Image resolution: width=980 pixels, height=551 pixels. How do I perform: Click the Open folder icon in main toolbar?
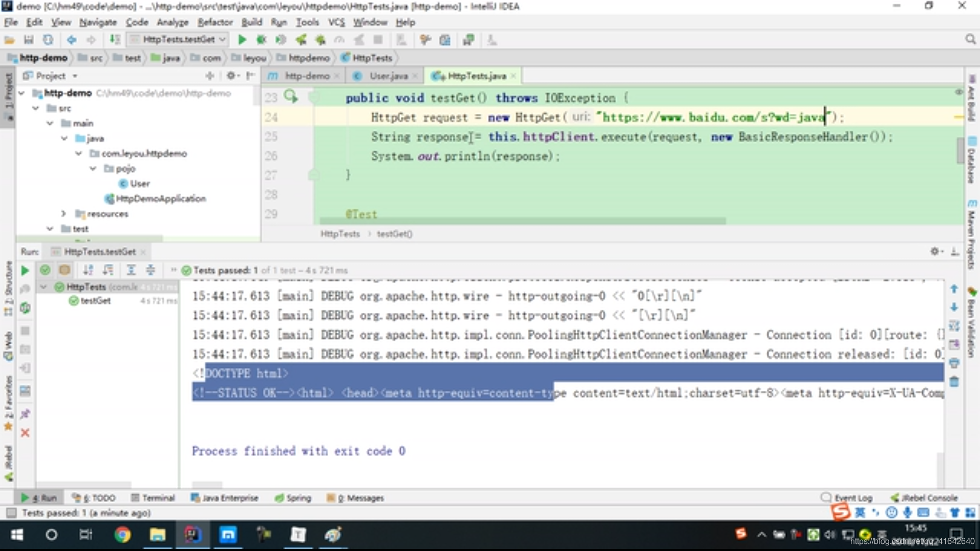(10, 40)
